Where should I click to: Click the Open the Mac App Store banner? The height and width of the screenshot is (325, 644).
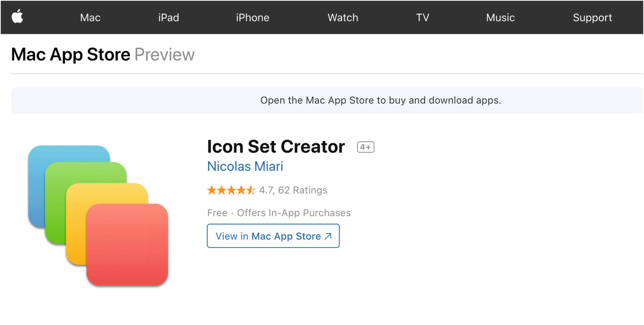(380, 100)
